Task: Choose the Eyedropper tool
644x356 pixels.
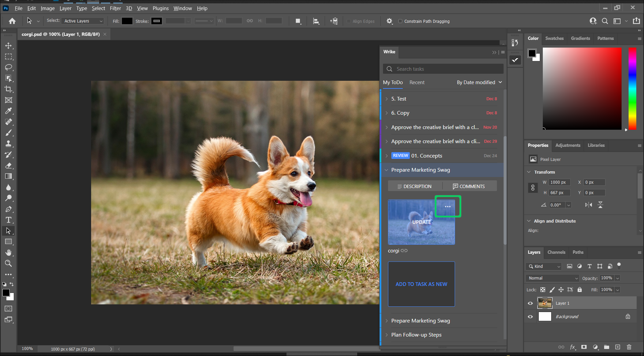Action: coord(9,111)
